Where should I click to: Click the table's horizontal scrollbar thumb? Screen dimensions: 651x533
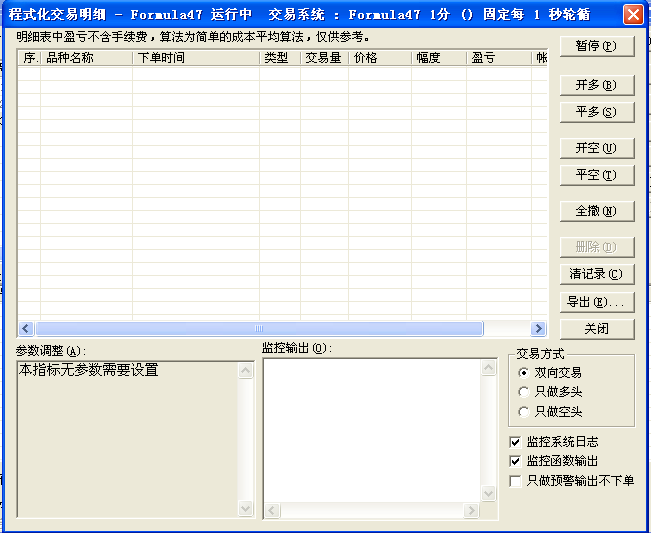[x=259, y=329]
